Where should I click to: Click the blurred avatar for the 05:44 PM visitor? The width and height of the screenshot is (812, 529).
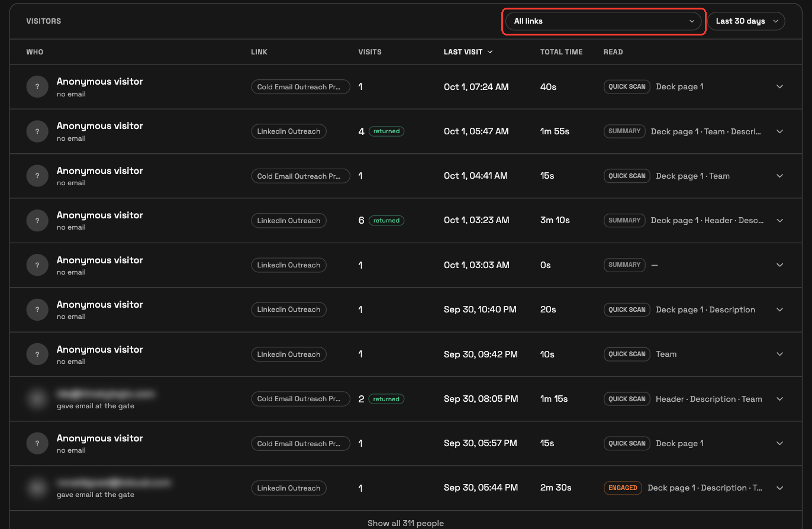[37, 488]
